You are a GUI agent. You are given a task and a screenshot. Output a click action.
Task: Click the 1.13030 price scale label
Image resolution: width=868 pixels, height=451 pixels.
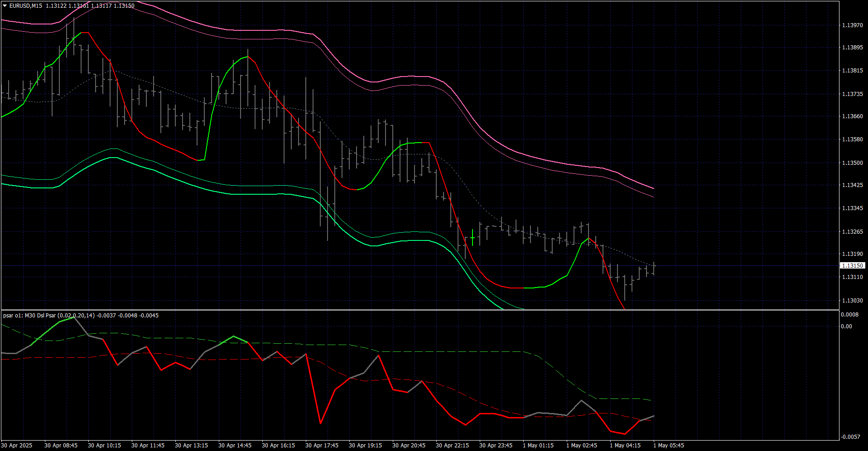[x=852, y=301]
